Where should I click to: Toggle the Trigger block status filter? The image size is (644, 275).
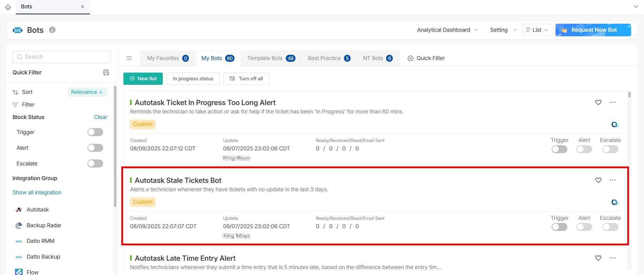click(95, 132)
